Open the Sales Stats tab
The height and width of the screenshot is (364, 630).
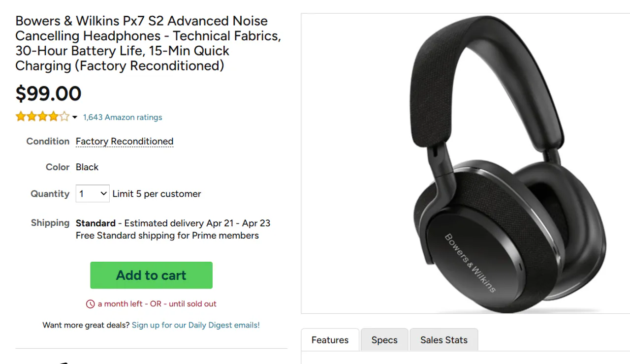tap(443, 339)
